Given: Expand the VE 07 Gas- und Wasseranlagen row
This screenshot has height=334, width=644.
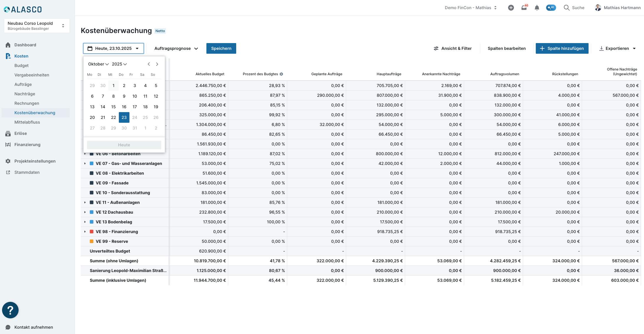Looking at the screenshot, I should click(x=85, y=163).
